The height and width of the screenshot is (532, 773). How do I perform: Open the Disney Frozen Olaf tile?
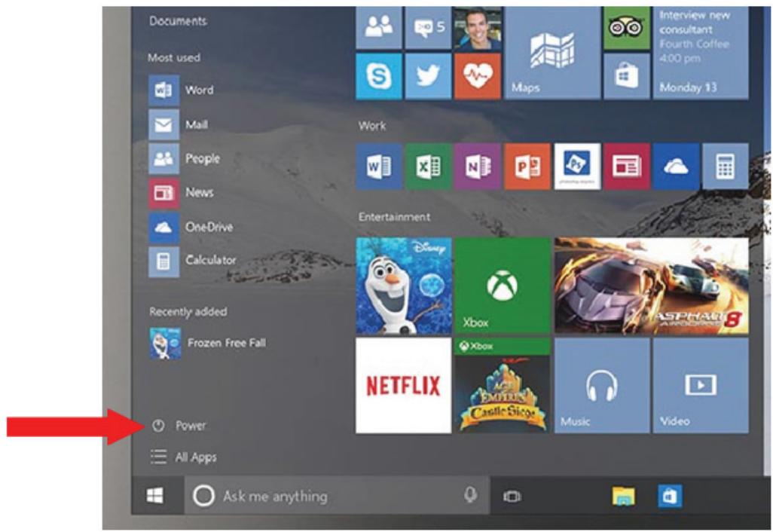click(403, 286)
